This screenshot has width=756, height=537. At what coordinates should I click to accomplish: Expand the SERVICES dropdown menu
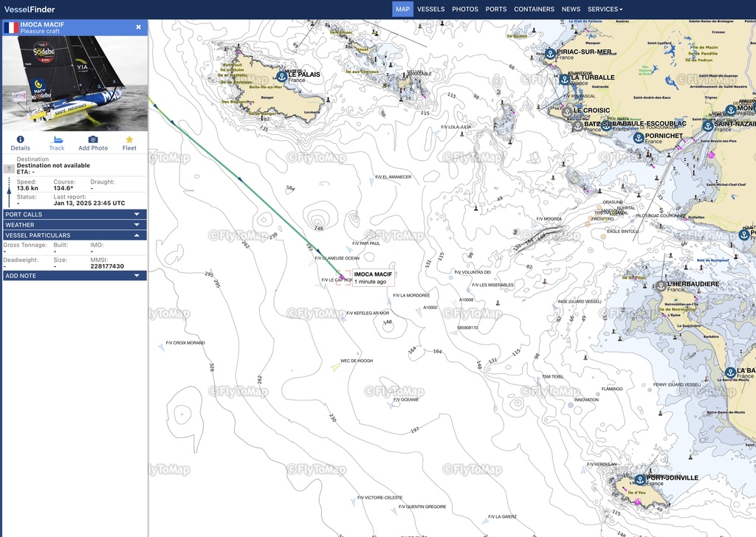[605, 9]
